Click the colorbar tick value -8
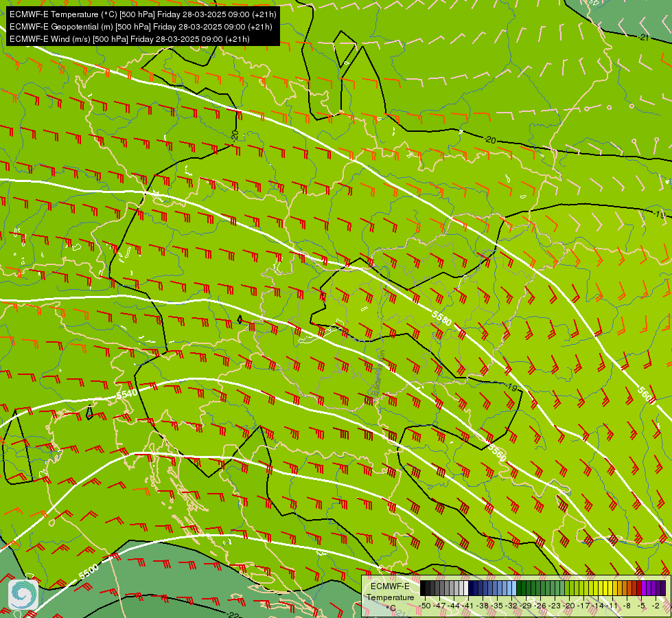The height and width of the screenshot is (618, 672). [627, 606]
